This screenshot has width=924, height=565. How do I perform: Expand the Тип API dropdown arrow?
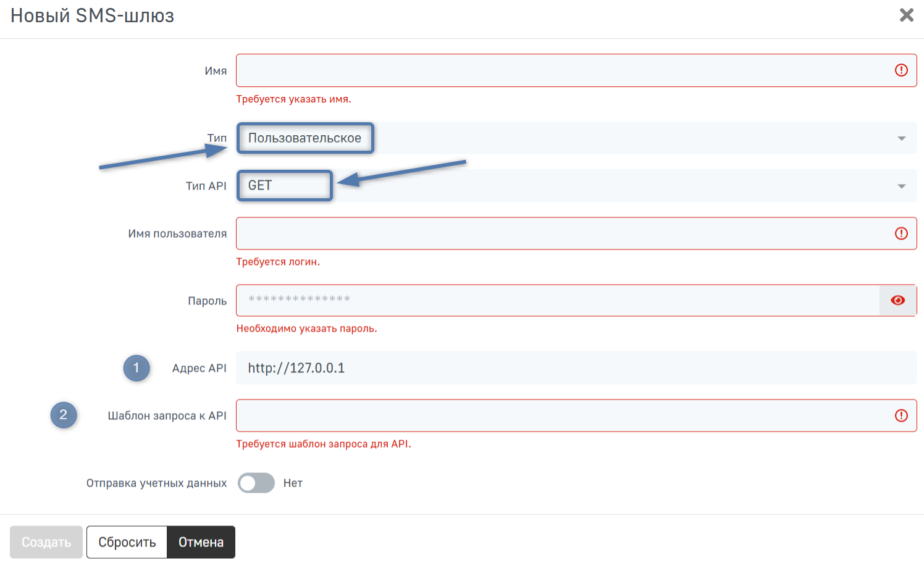[901, 186]
